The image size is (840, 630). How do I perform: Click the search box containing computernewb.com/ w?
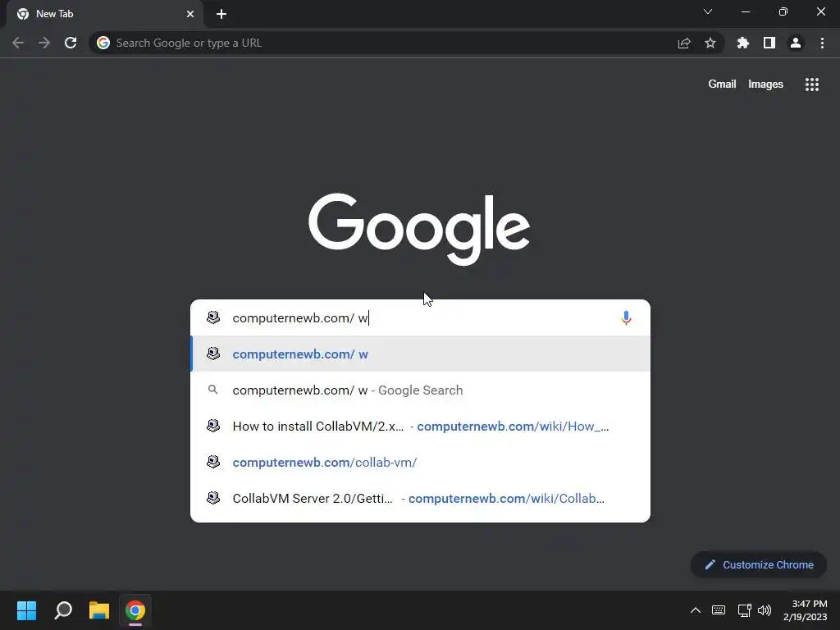coord(421,317)
